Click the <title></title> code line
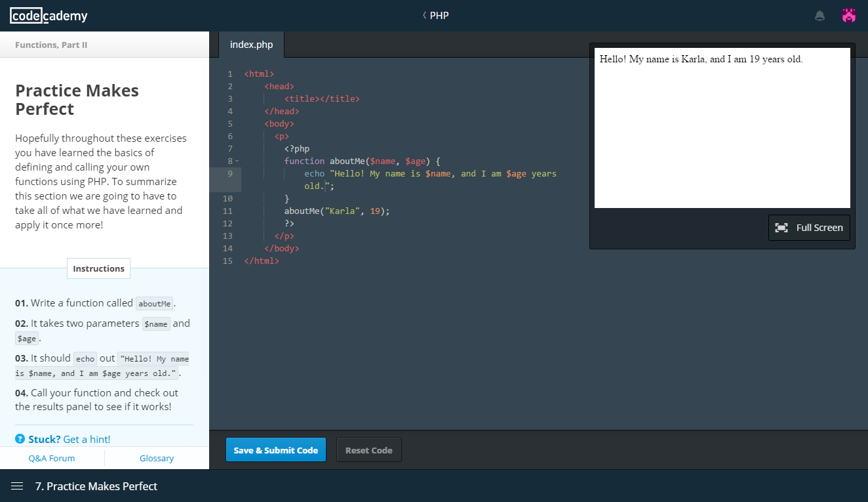Image resolution: width=868 pixels, height=502 pixels. (x=322, y=98)
